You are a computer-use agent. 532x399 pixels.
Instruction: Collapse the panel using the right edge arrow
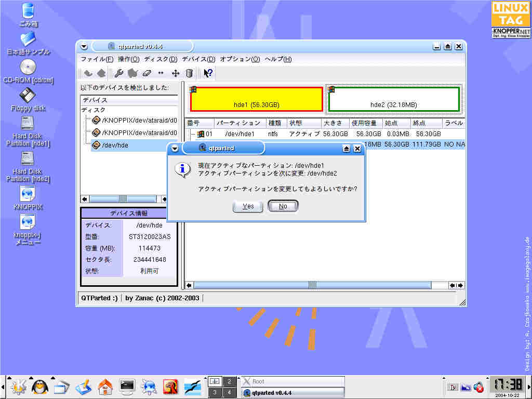[529, 387]
